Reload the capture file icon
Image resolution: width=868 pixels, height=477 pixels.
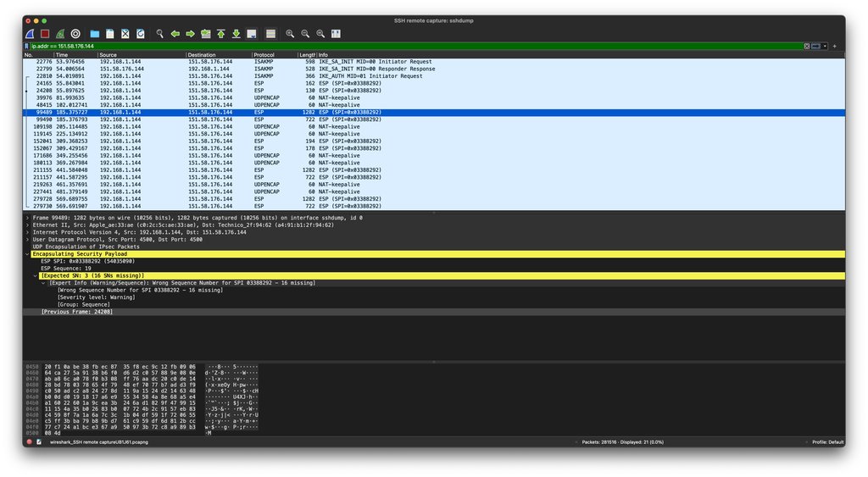click(x=141, y=34)
